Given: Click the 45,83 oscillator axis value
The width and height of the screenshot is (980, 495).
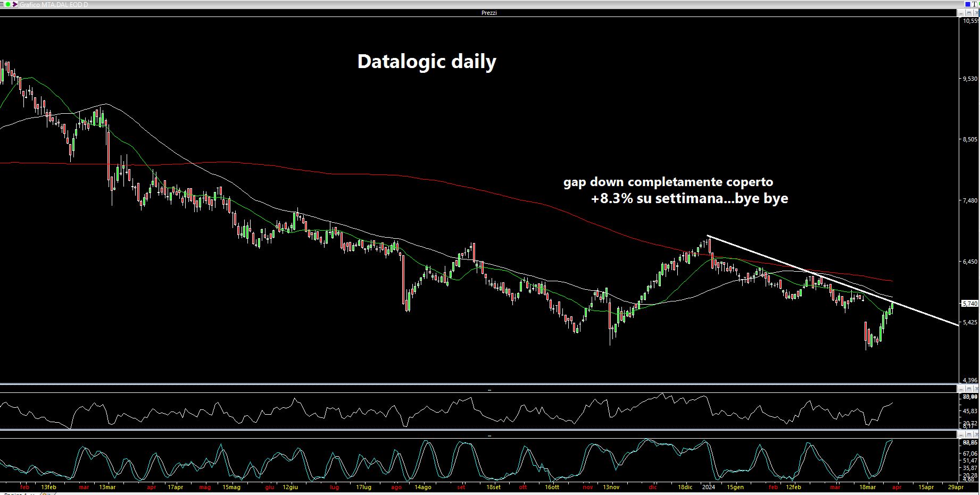Looking at the screenshot, I should pyautogui.click(x=970, y=411).
